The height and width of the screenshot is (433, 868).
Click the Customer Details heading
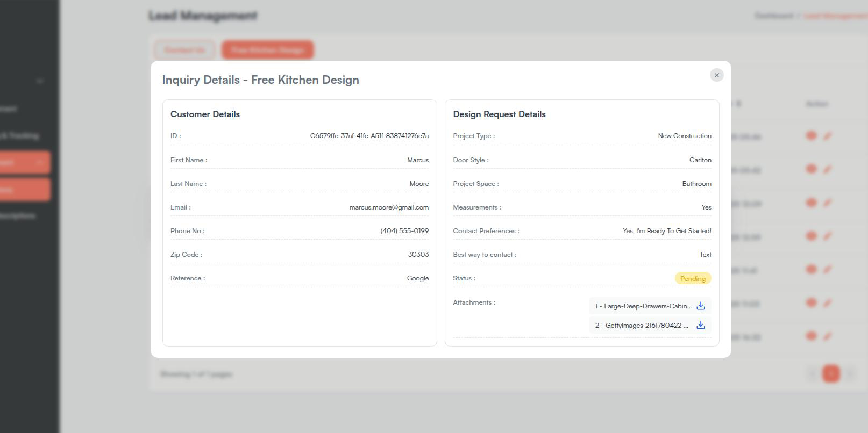[205, 114]
